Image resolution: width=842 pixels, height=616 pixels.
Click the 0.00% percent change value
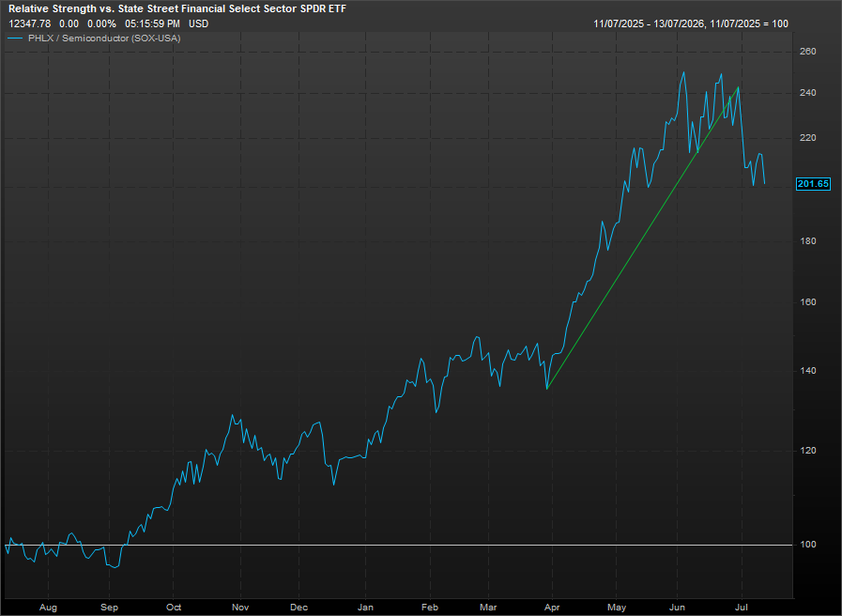coord(101,24)
